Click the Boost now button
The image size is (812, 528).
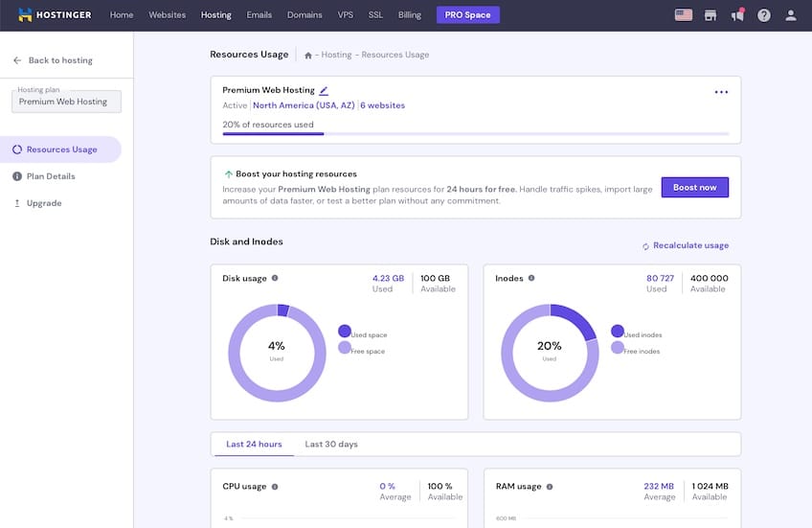[x=694, y=187]
